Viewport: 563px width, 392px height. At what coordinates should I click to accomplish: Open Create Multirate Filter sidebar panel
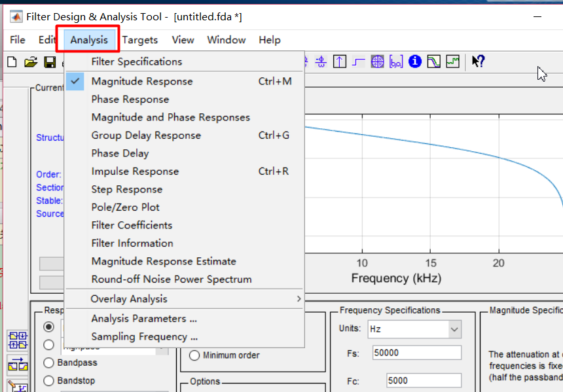click(18, 340)
